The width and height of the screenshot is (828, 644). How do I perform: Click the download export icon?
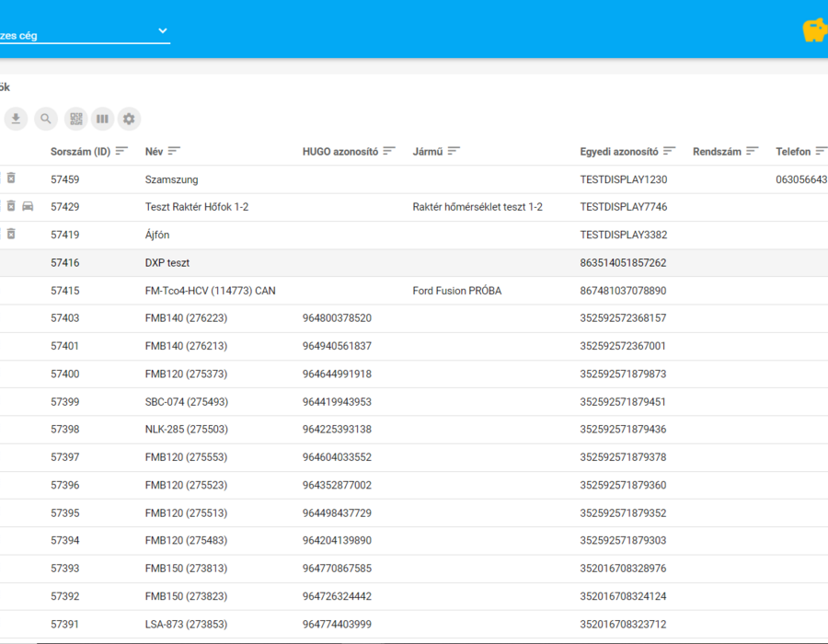pyautogui.click(x=16, y=119)
